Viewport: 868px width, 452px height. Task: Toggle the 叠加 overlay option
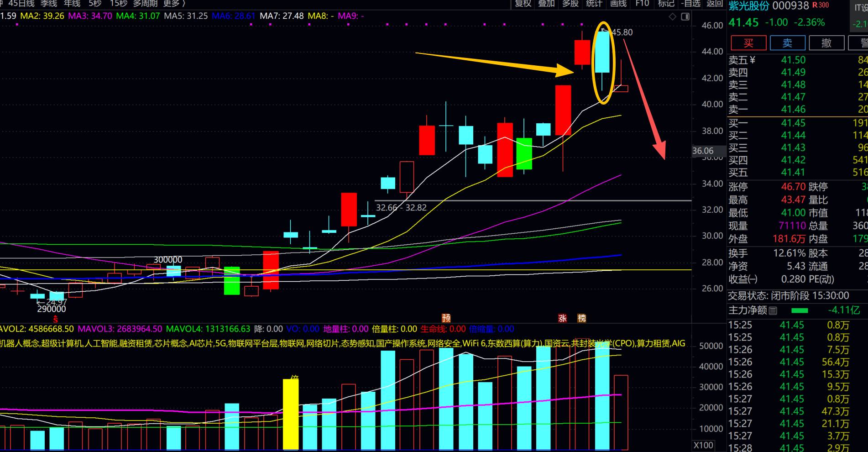546,4
